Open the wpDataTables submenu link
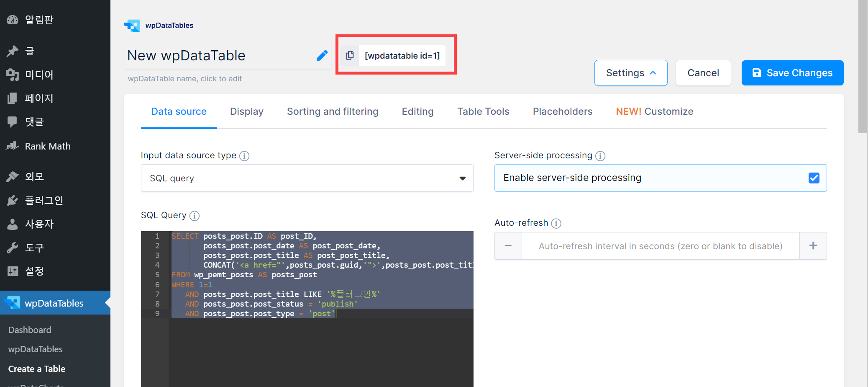The height and width of the screenshot is (387, 868). (x=36, y=349)
